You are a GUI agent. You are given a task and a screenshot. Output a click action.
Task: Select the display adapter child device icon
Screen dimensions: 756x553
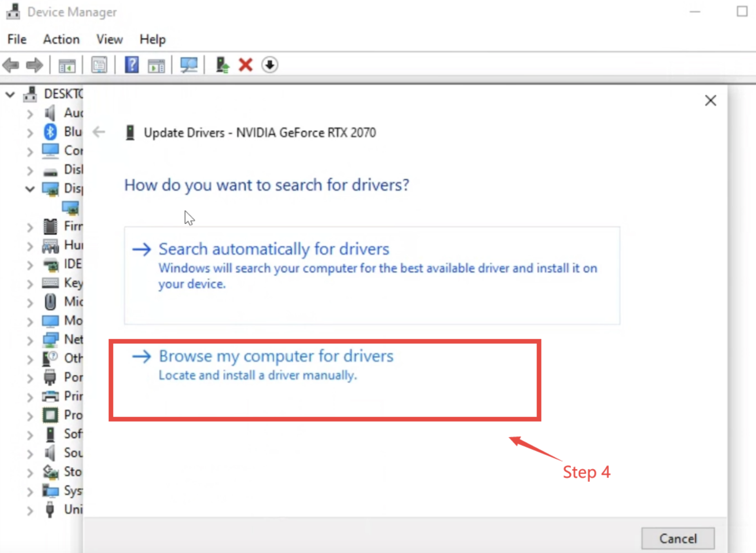coord(71,208)
